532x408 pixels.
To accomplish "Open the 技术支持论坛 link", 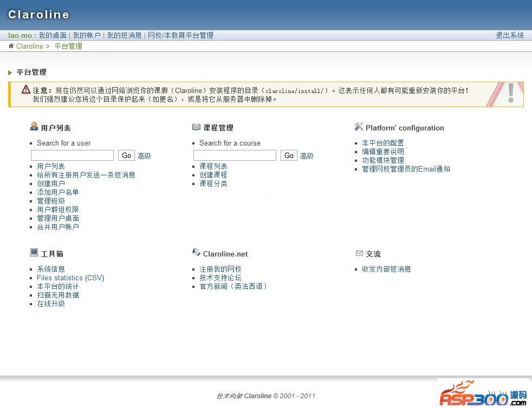I will coord(220,278).
